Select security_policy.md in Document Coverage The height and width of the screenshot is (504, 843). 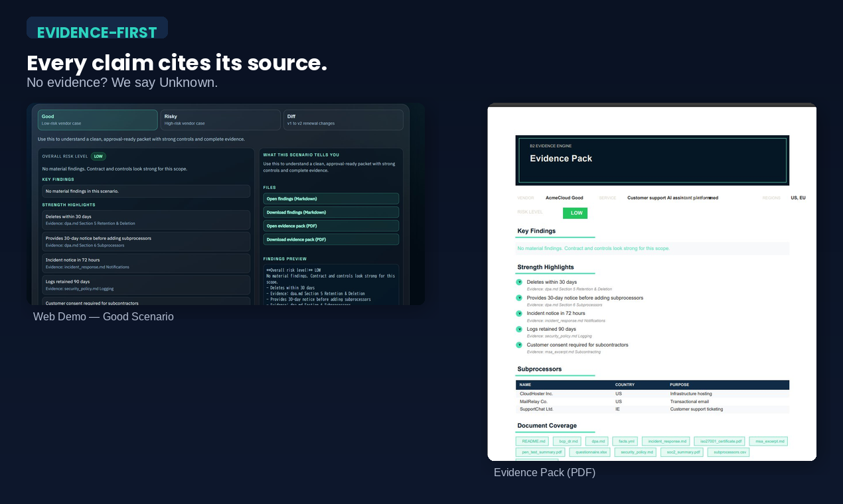635,452
